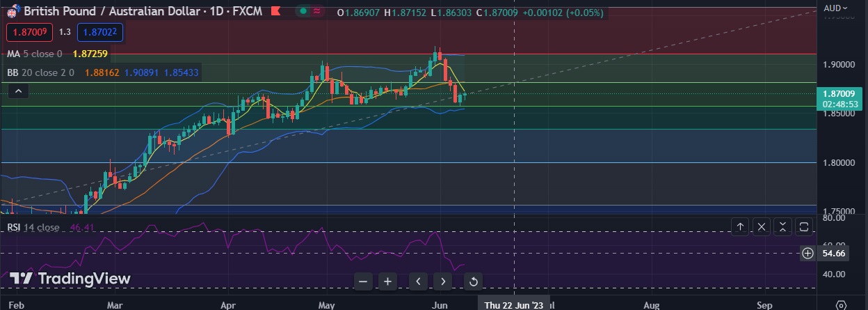This screenshot has height=310, width=868.
Task: Select the MA 5 close 0 indicator
Action: click(35, 54)
